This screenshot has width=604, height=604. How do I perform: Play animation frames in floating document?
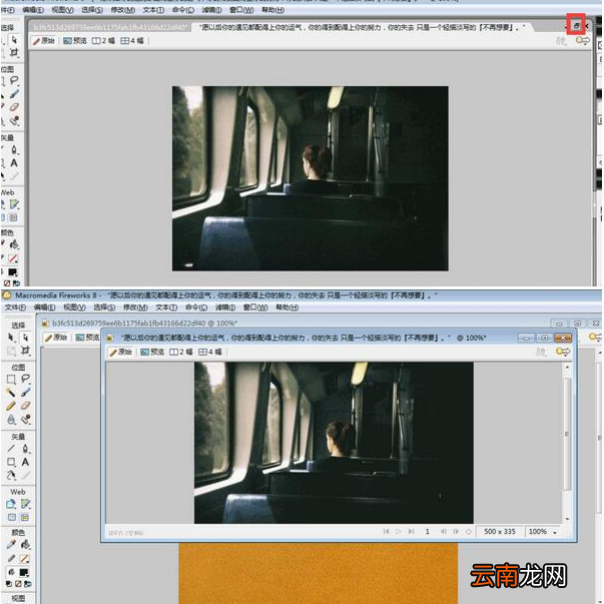pos(398,532)
